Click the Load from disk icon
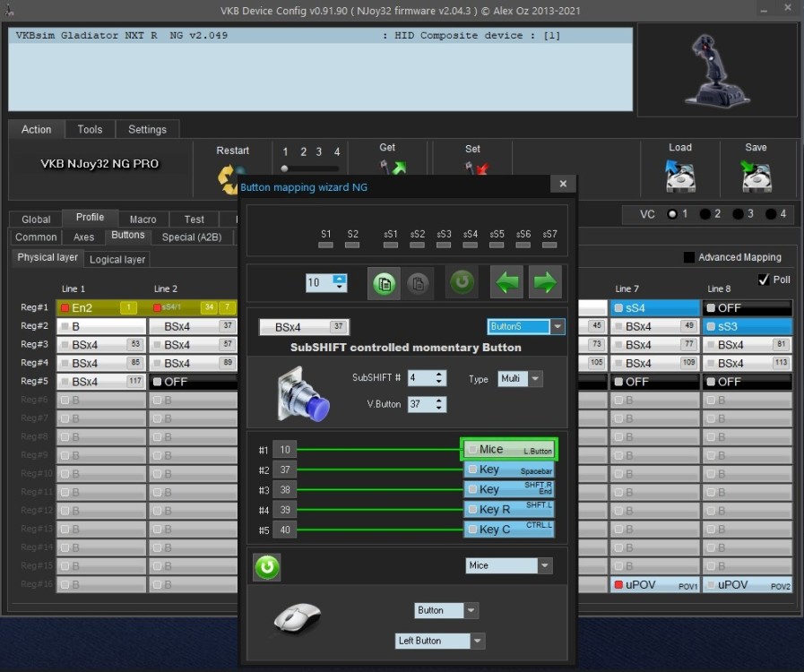804x672 pixels. pyautogui.click(x=680, y=175)
